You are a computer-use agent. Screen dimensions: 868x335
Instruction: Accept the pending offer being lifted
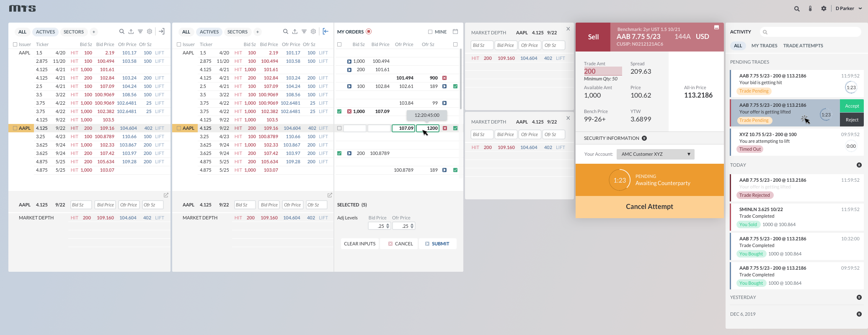click(x=852, y=106)
